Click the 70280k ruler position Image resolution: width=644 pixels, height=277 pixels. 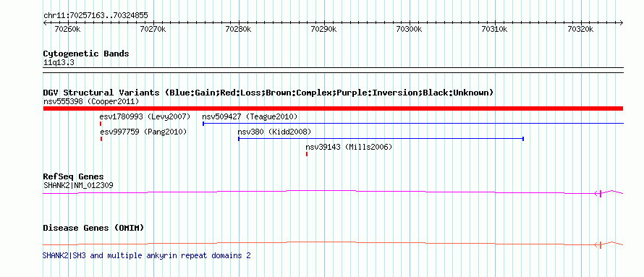239,29
